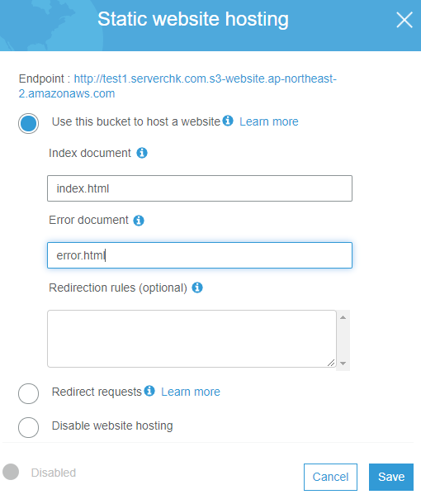This screenshot has width=421, height=504.
Task: Open the S3 website endpoint link
Action: [x=177, y=86]
